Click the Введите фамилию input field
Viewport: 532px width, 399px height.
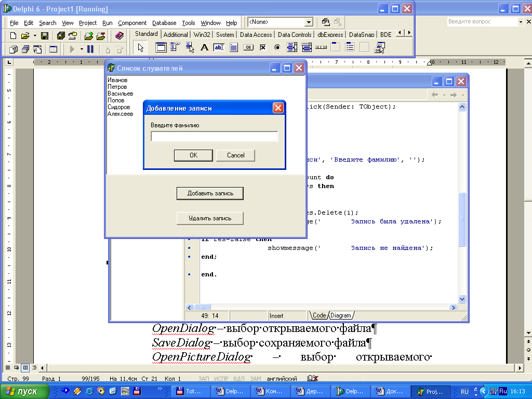215,137
